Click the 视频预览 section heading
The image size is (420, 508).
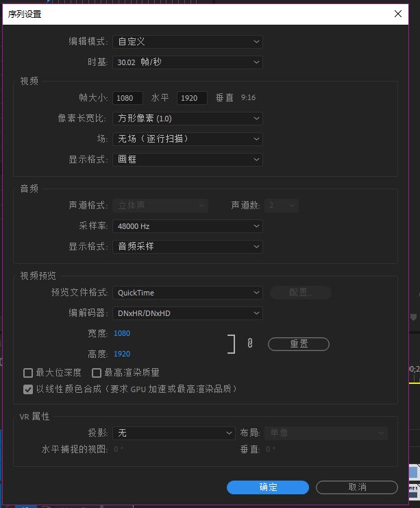[38, 276]
